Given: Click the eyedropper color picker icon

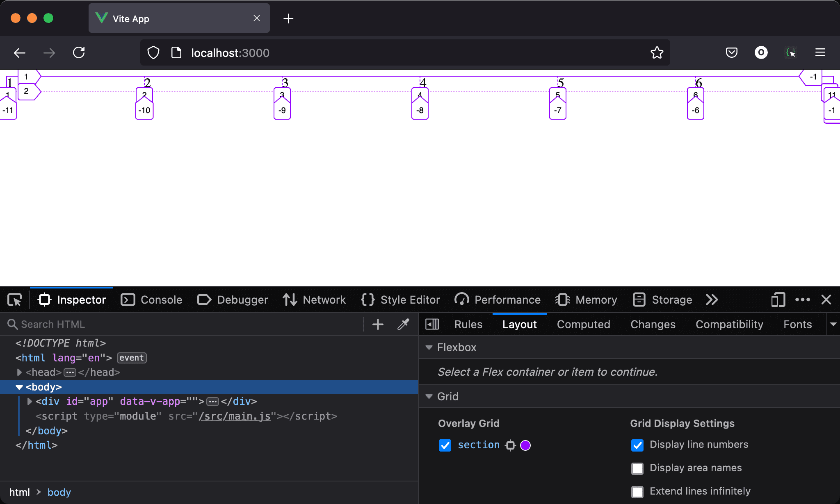Looking at the screenshot, I should point(404,324).
